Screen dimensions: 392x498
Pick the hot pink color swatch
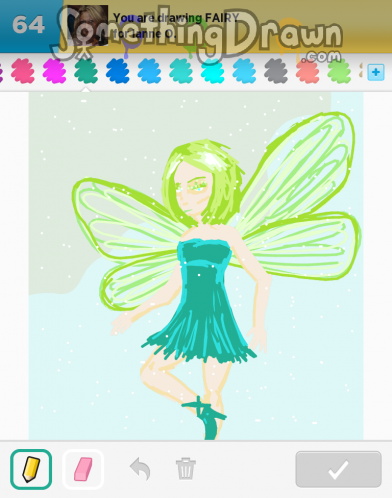pos(23,71)
